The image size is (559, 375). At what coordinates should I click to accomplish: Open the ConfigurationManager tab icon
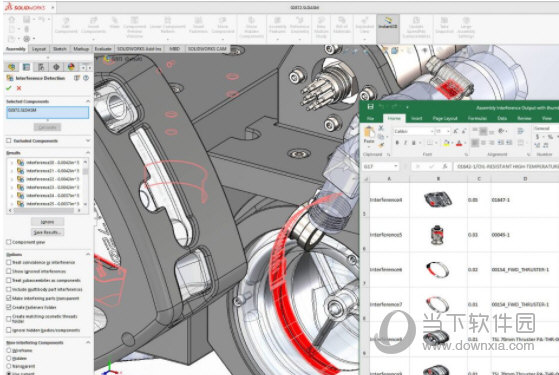41,67
